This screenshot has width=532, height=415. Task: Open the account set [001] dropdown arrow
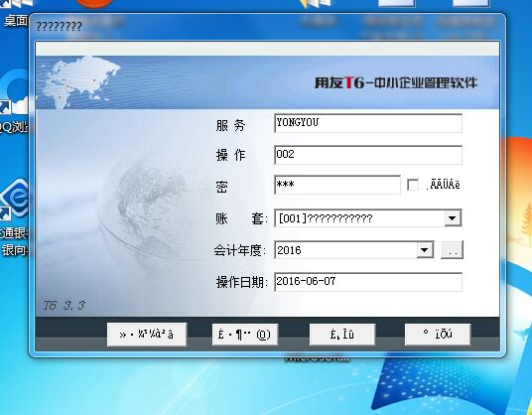point(453,218)
